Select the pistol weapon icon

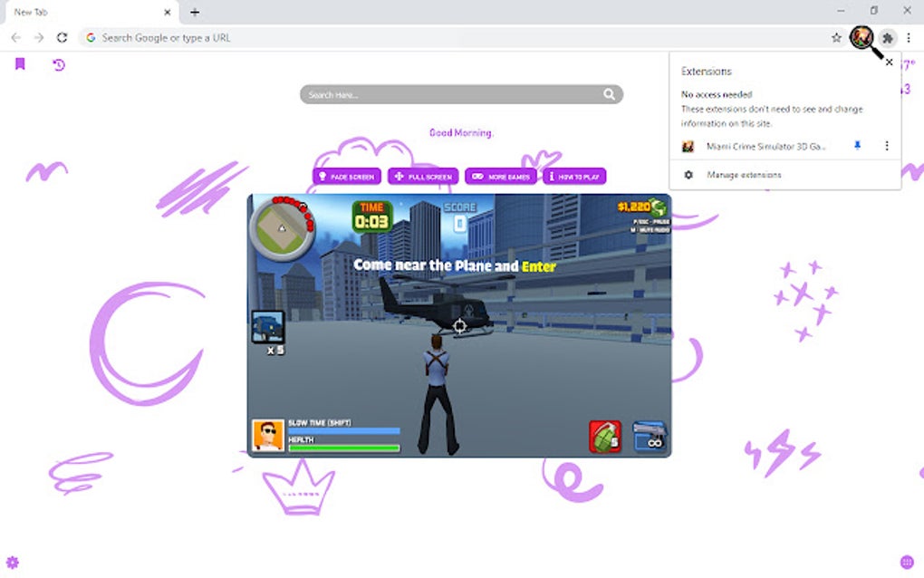click(650, 437)
